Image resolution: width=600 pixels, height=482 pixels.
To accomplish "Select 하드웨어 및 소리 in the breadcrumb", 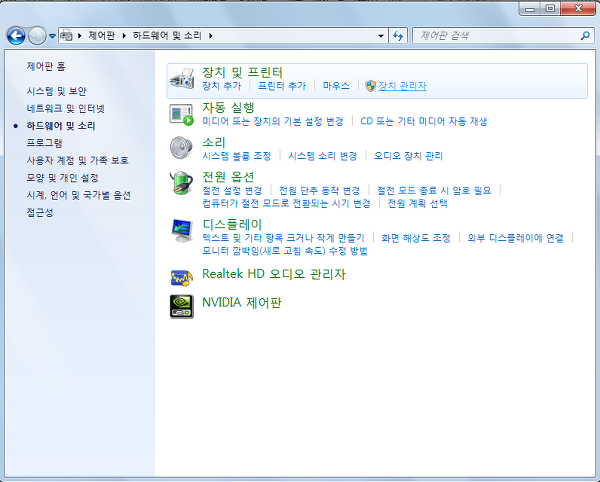I will [x=167, y=36].
